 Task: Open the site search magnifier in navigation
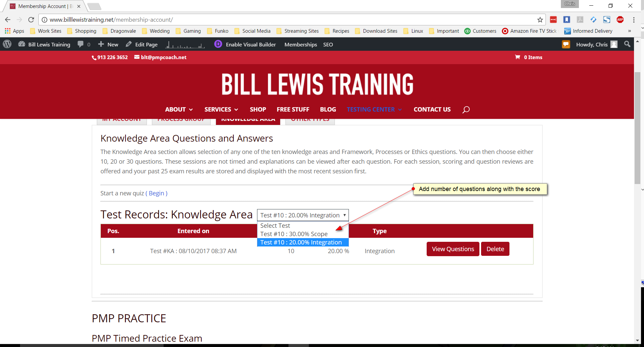pyautogui.click(x=466, y=110)
